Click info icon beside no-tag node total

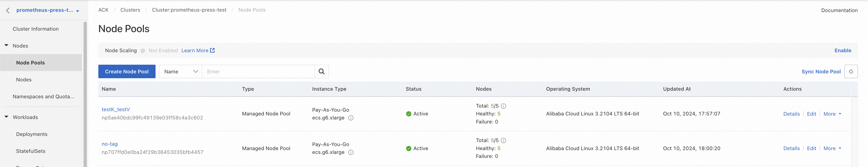pyautogui.click(x=504, y=140)
